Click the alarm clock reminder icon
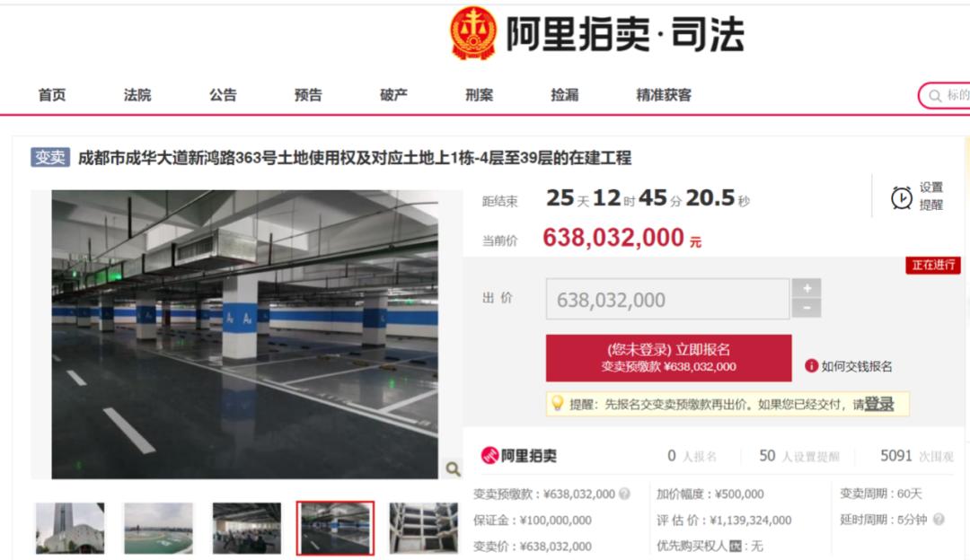 (902, 197)
